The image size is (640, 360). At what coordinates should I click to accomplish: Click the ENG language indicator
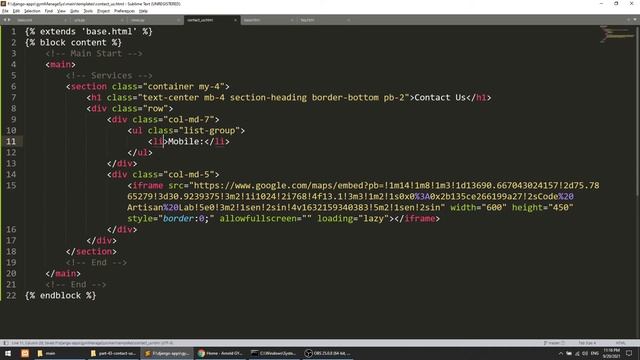point(595,353)
